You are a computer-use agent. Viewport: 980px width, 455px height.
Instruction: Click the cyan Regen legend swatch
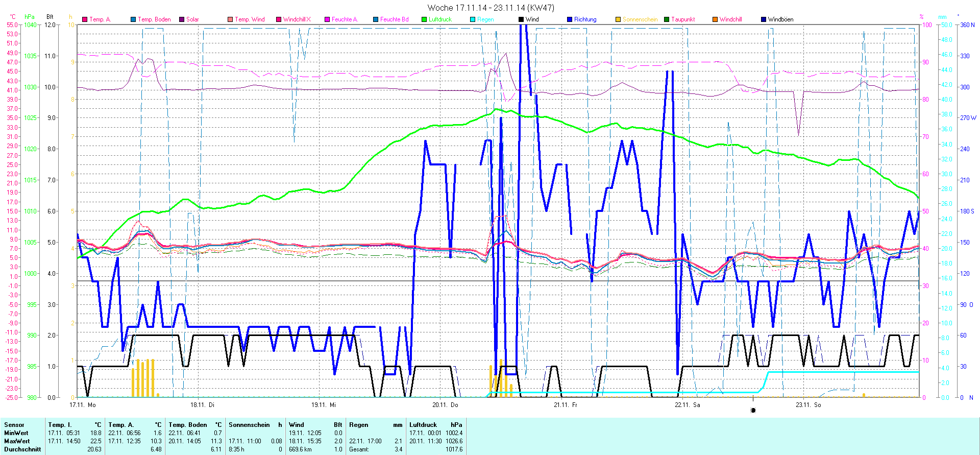coord(473,19)
